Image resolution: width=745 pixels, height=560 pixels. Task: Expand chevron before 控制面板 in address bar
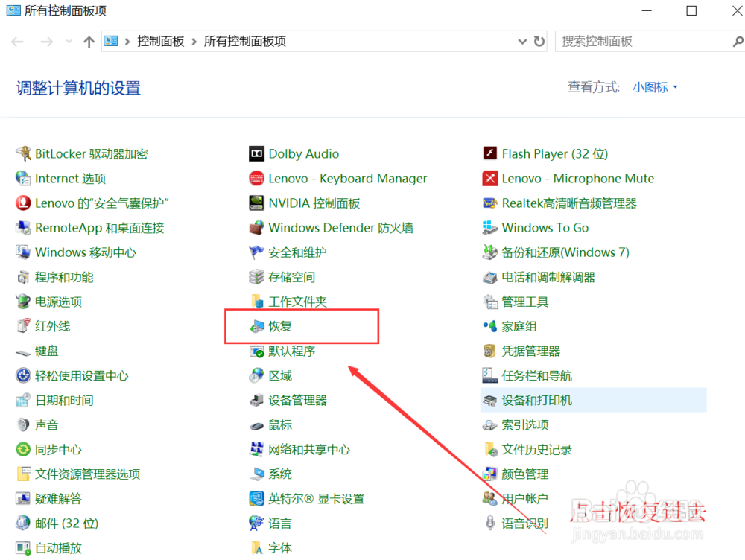tap(127, 42)
